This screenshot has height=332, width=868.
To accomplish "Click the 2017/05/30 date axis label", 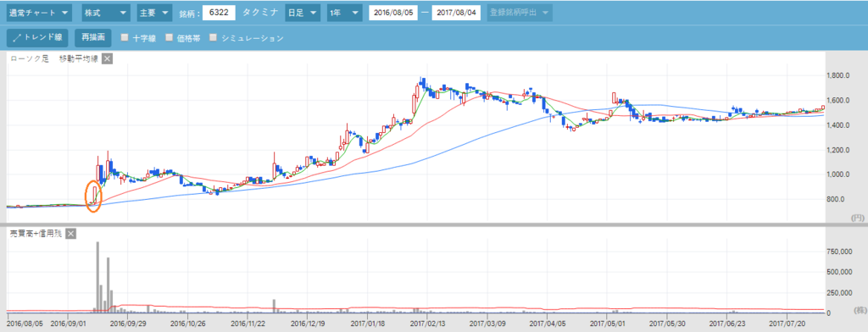I will 667,323.
